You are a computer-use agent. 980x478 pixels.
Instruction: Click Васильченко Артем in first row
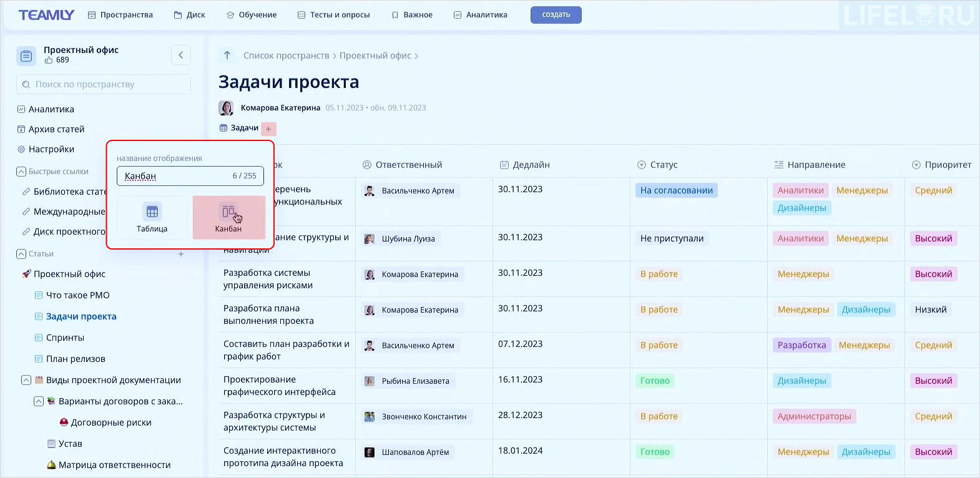coord(411,190)
